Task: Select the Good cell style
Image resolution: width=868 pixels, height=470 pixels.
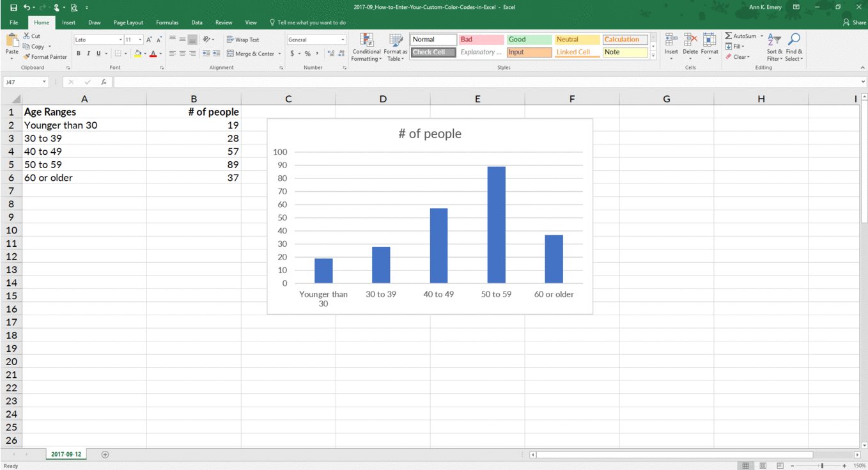Action: coord(529,39)
